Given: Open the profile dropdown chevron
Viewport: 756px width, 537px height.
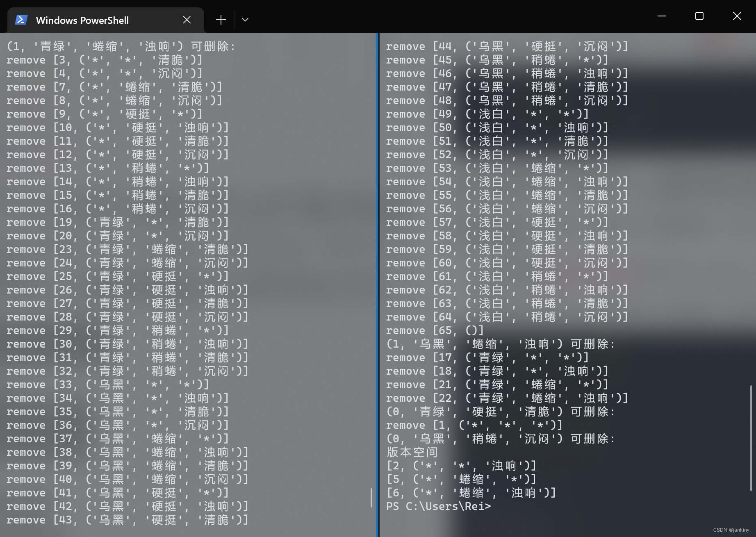Looking at the screenshot, I should tap(245, 20).
